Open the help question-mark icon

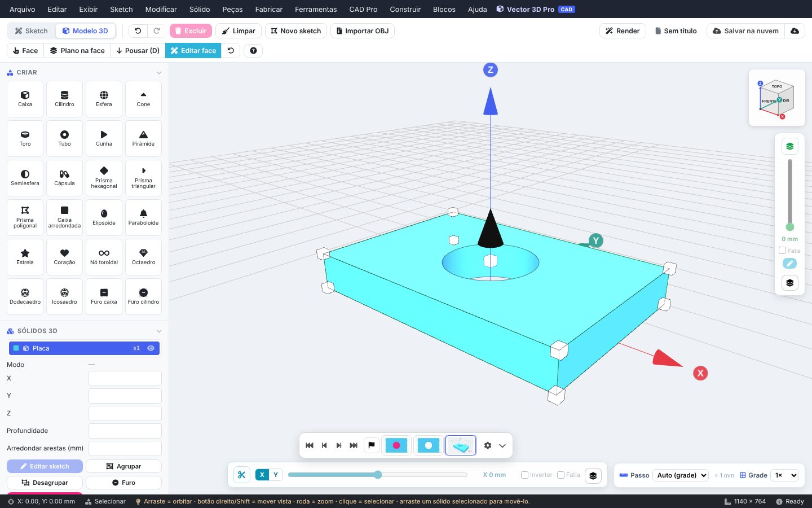[x=253, y=51]
